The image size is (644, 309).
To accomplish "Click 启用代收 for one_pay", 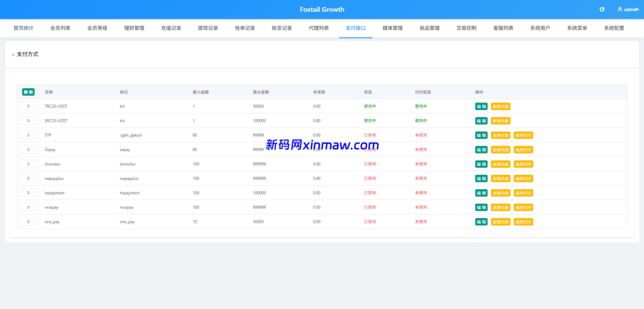I will coord(501,222).
